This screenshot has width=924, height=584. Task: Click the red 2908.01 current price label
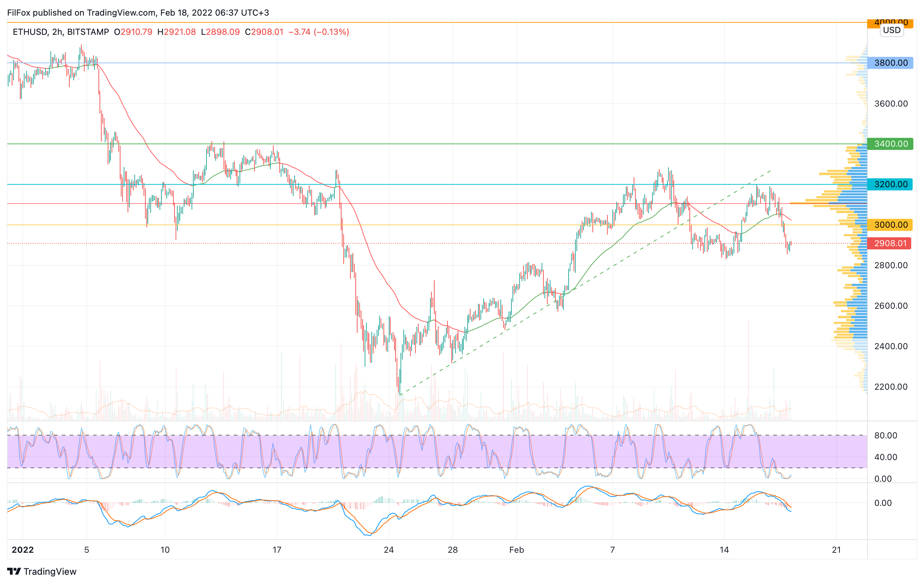(x=890, y=243)
